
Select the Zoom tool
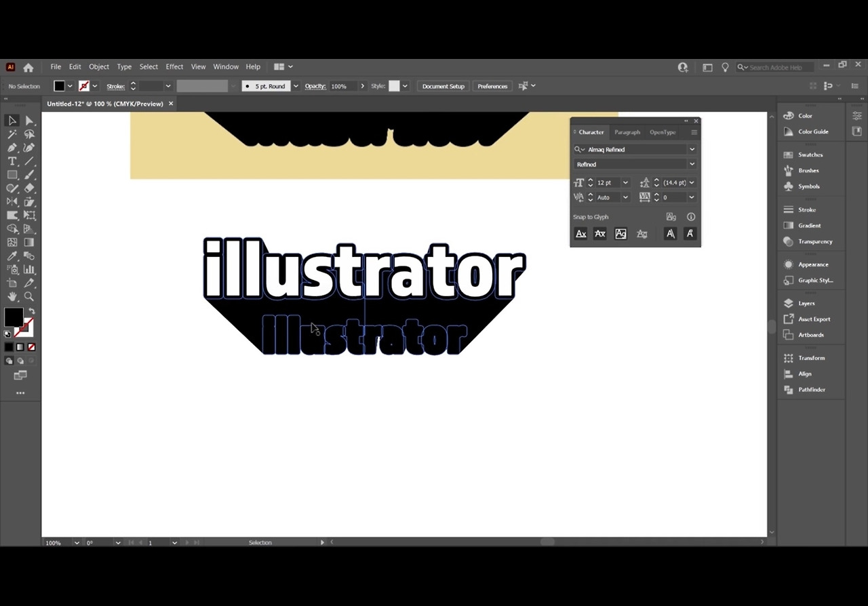29,296
